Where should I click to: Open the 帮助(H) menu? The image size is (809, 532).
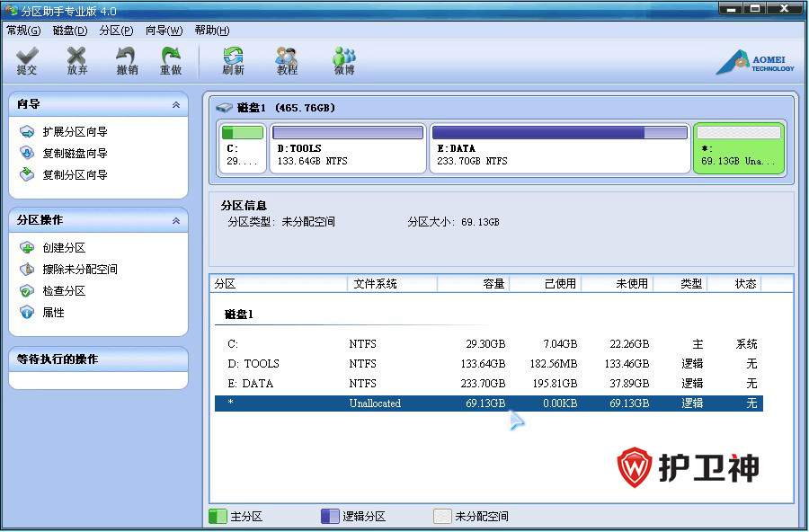click(x=211, y=31)
